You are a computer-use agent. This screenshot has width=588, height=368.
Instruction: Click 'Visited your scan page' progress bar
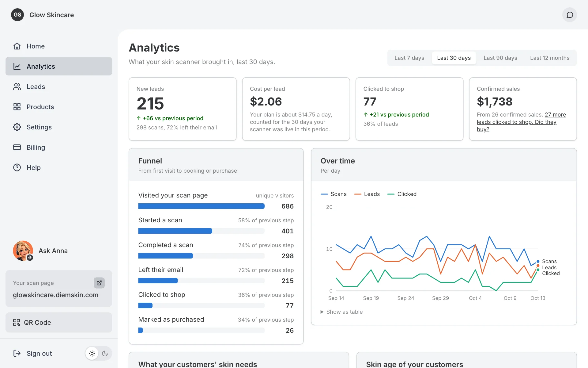coord(201,206)
